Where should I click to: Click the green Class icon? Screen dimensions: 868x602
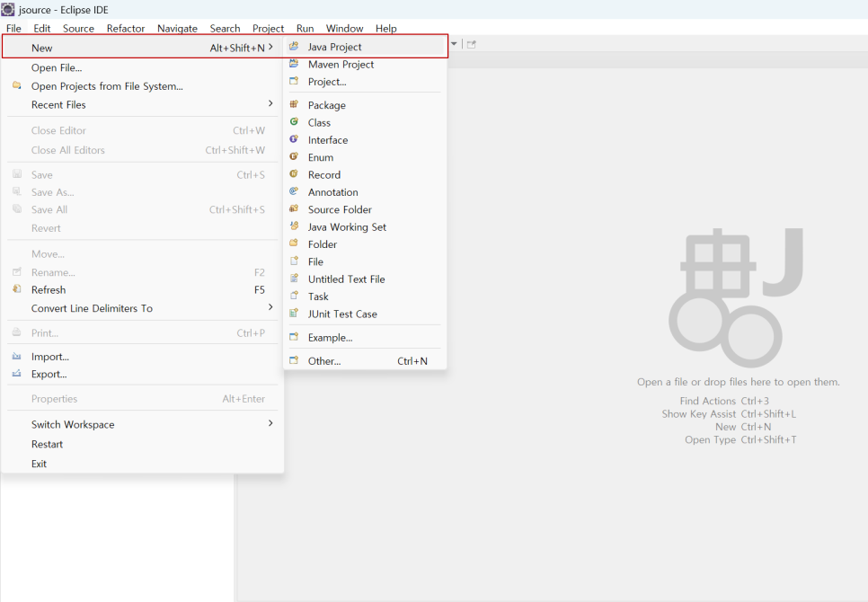click(294, 121)
